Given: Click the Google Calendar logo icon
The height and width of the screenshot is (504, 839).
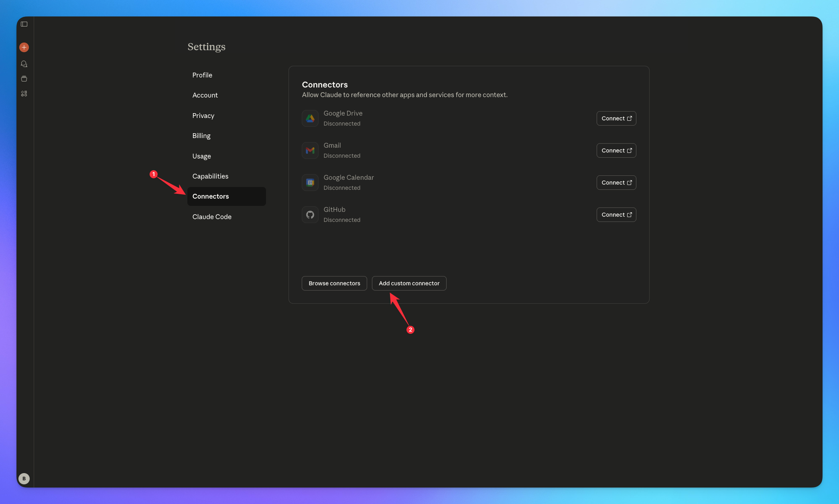Looking at the screenshot, I should coord(310,183).
